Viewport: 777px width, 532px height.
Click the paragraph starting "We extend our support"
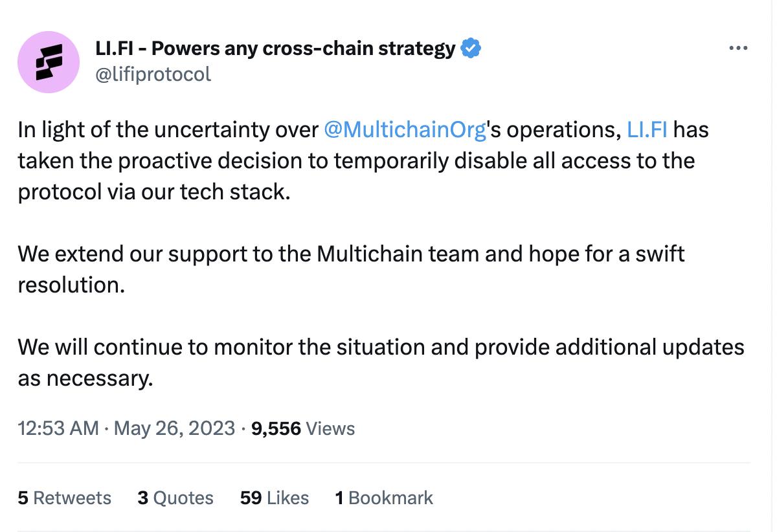[x=350, y=254]
